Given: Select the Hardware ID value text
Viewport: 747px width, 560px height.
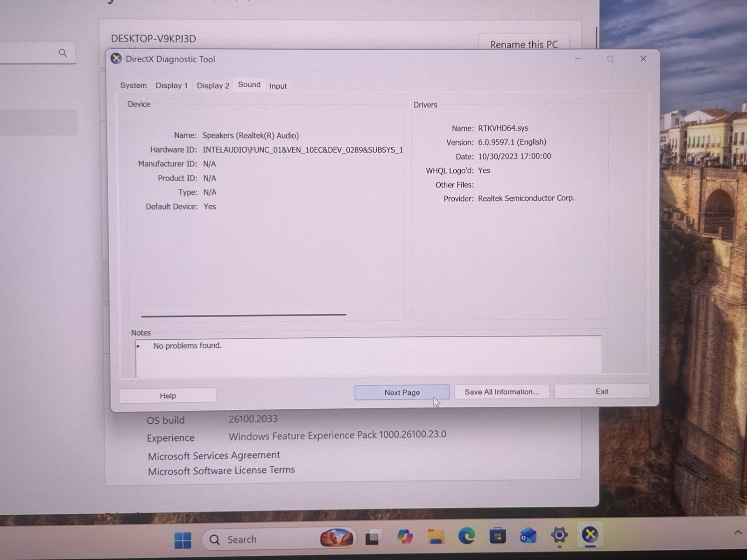Looking at the screenshot, I should pos(303,150).
